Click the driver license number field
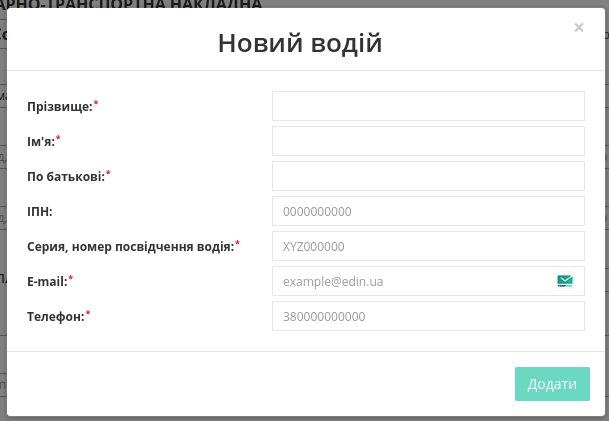609x421 pixels. click(428, 246)
